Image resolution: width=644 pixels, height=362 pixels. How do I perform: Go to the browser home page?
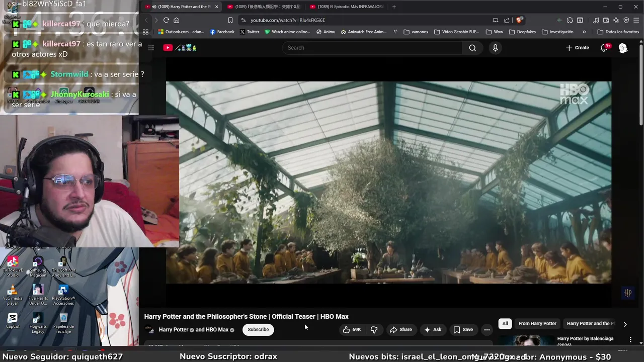tap(176, 20)
